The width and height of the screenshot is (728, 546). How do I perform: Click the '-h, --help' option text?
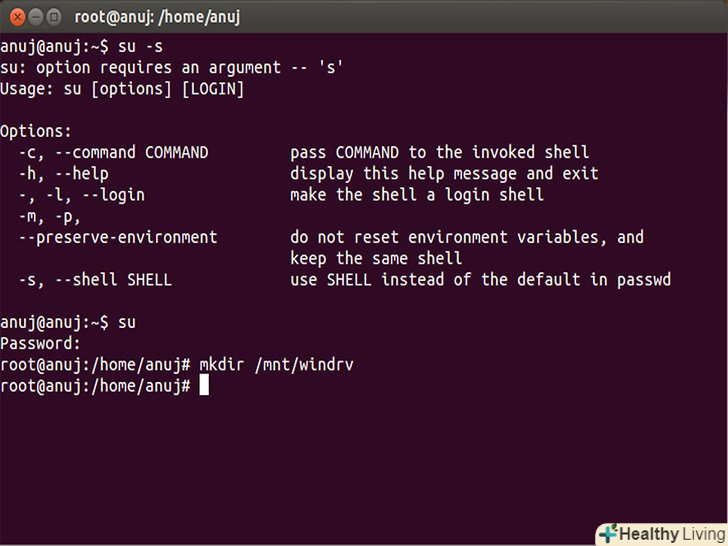(x=63, y=174)
